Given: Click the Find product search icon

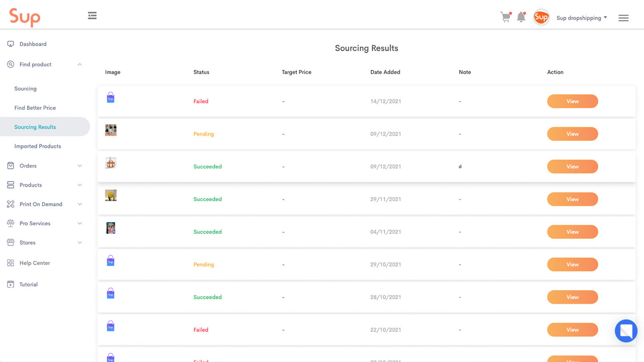Looking at the screenshot, I should (x=11, y=64).
